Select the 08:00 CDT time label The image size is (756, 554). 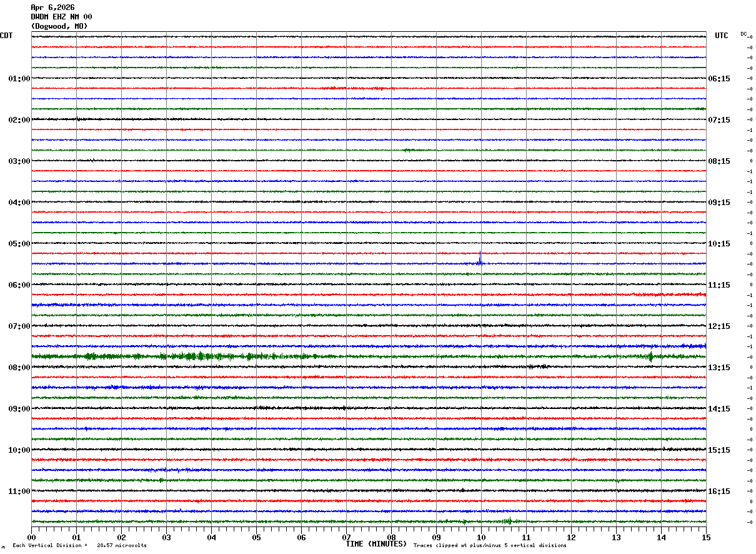click(x=19, y=368)
